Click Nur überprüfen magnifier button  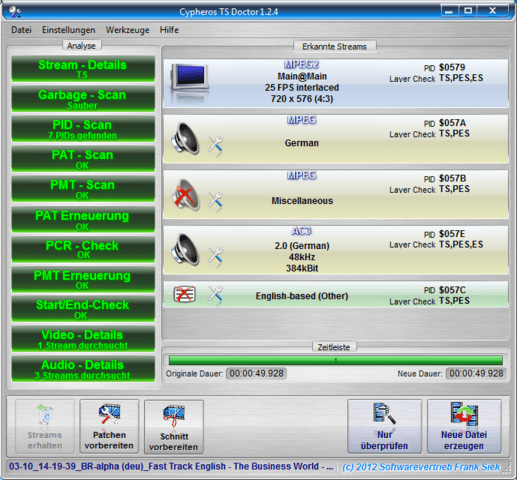[x=385, y=427]
